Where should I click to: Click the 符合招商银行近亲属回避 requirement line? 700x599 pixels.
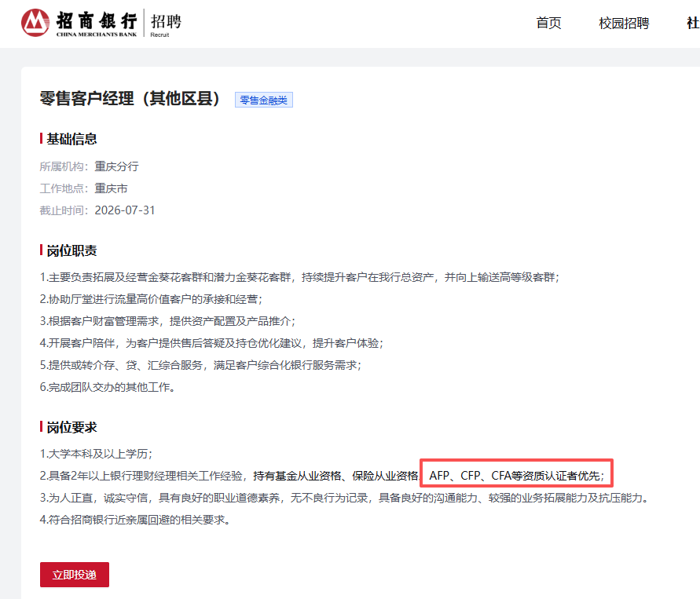[x=134, y=520]
